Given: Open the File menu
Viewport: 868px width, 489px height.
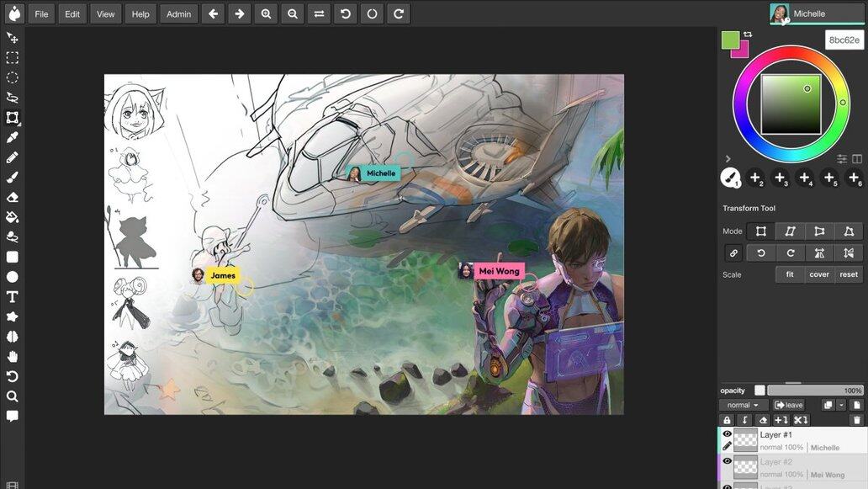Looking at the screenshot, I should coord(41,13).
